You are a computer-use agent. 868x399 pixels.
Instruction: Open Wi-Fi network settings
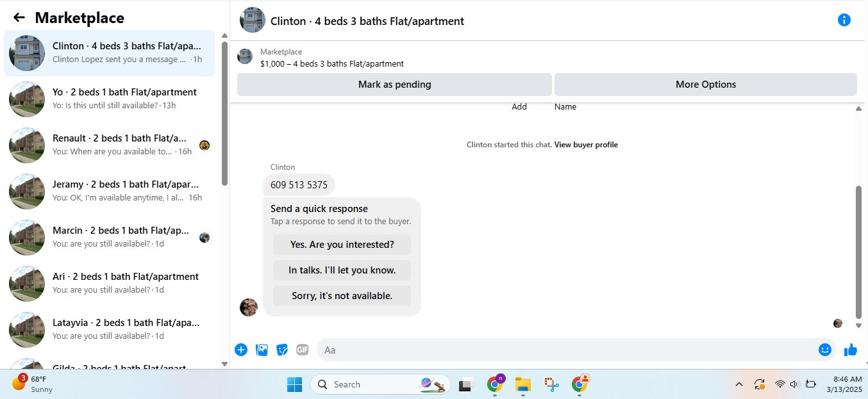coord(780,384)
